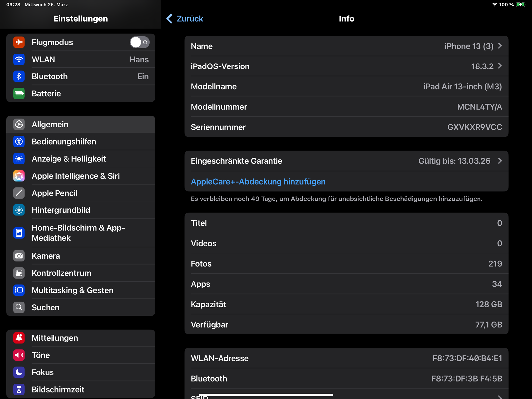Tap the Fokus moon icon
Screen dimensions: 532x399
pos(19,372)
